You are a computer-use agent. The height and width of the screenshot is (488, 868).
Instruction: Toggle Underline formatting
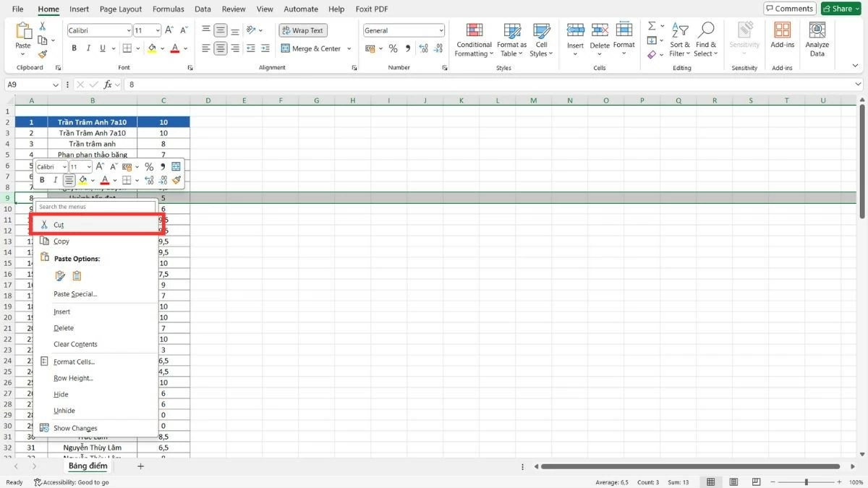(x=101, y=48)
